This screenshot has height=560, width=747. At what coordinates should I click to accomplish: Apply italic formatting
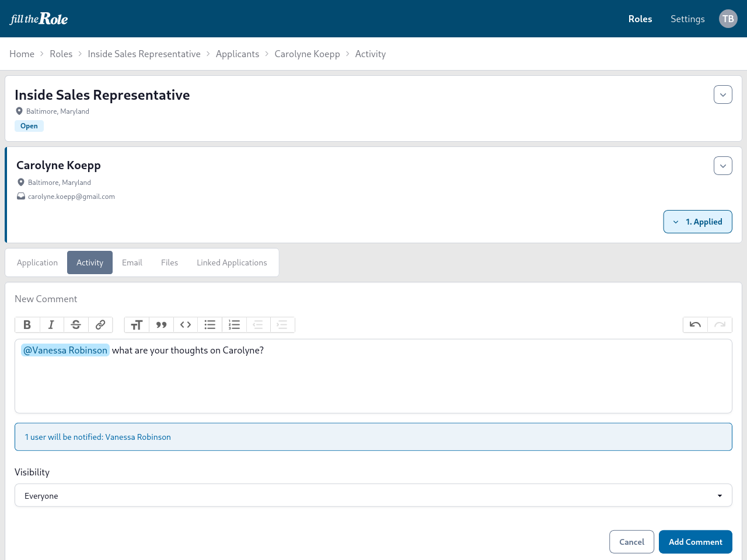click(x=51, y=324)
